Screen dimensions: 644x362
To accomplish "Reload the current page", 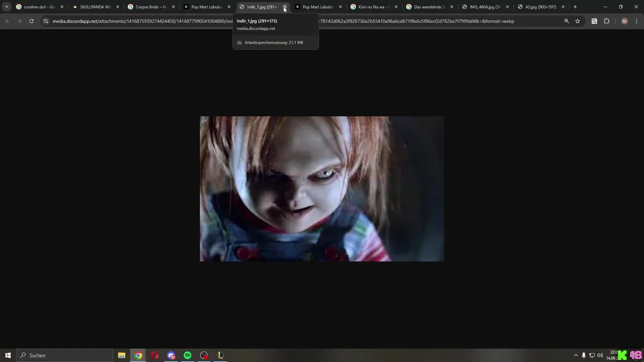I will [x=31, y=21].
